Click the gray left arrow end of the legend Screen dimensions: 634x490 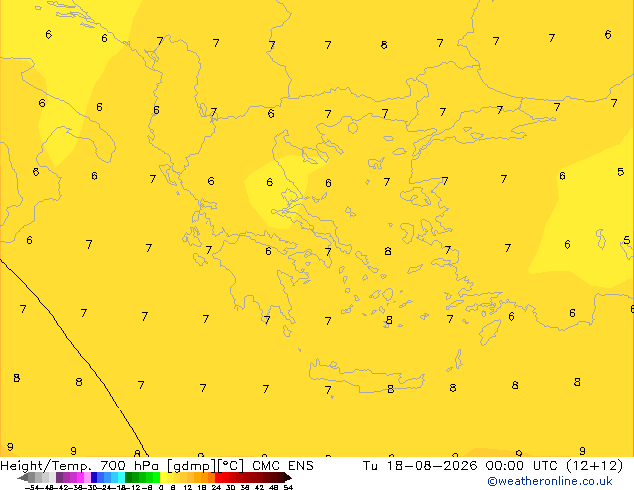[x=22, y=477]
